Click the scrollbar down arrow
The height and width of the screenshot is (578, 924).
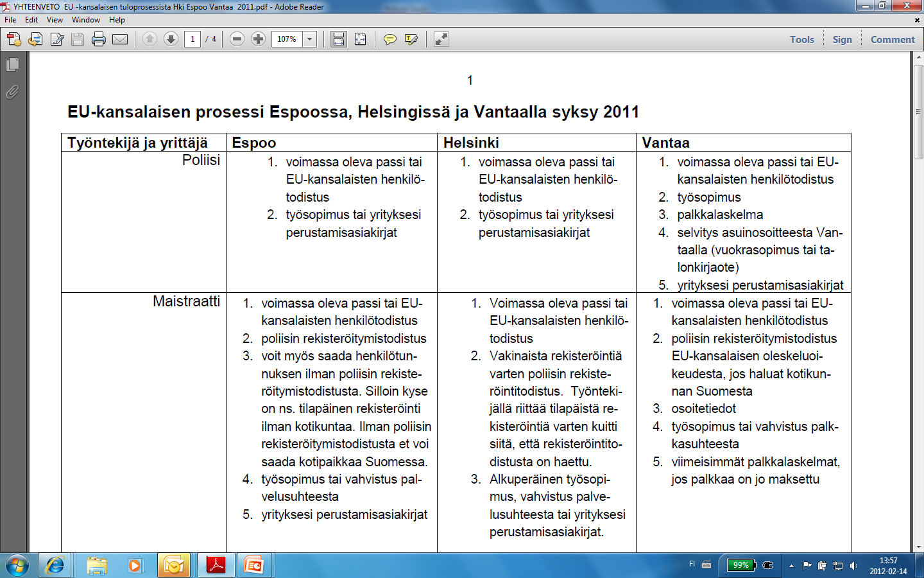pos(918,547)
